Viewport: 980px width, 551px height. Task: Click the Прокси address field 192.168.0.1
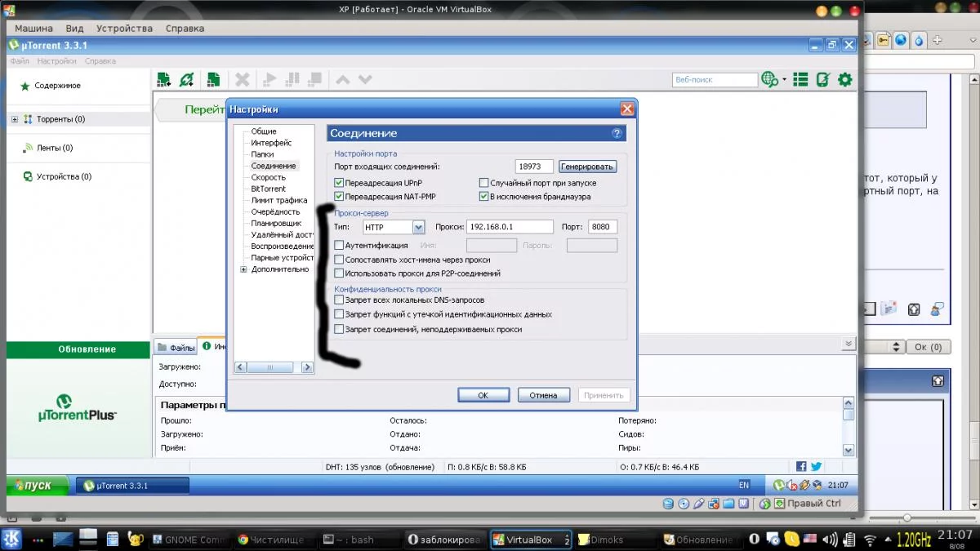pos(510,227)
